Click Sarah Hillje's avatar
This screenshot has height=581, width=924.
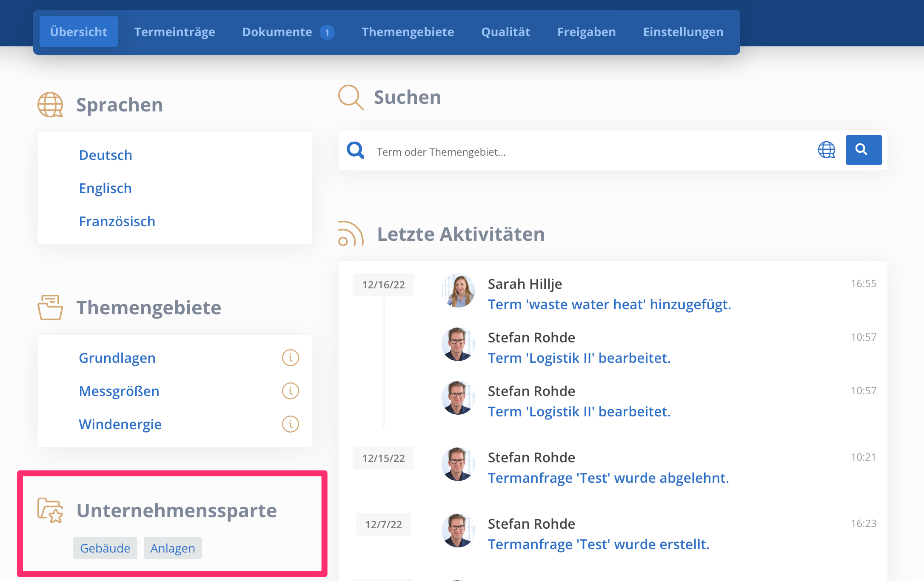(458, 290)
